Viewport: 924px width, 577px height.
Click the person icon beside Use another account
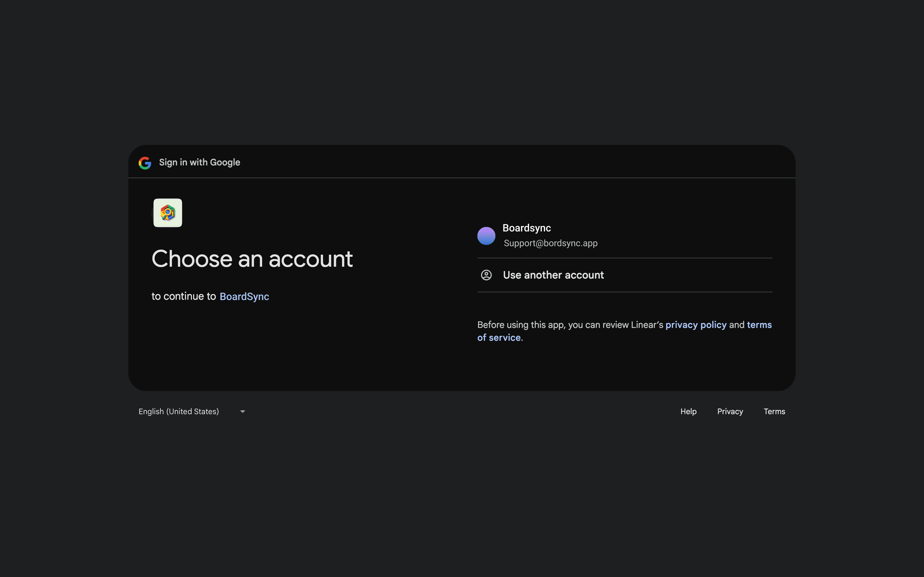486,275
